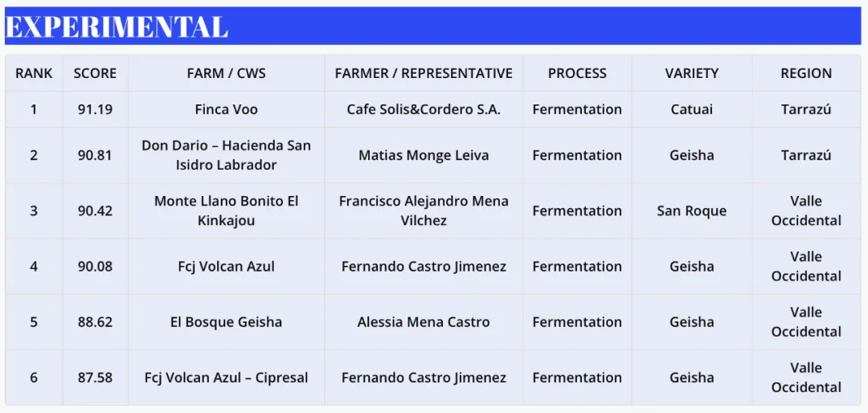
Task: Select the 87.58 score in rank 6
Action: coord(95,378)
